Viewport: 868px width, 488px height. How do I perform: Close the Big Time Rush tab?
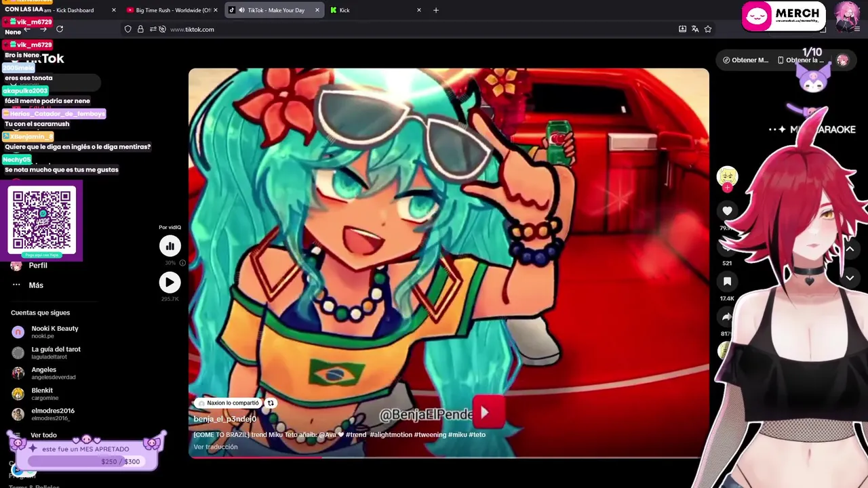pos(215,10)
